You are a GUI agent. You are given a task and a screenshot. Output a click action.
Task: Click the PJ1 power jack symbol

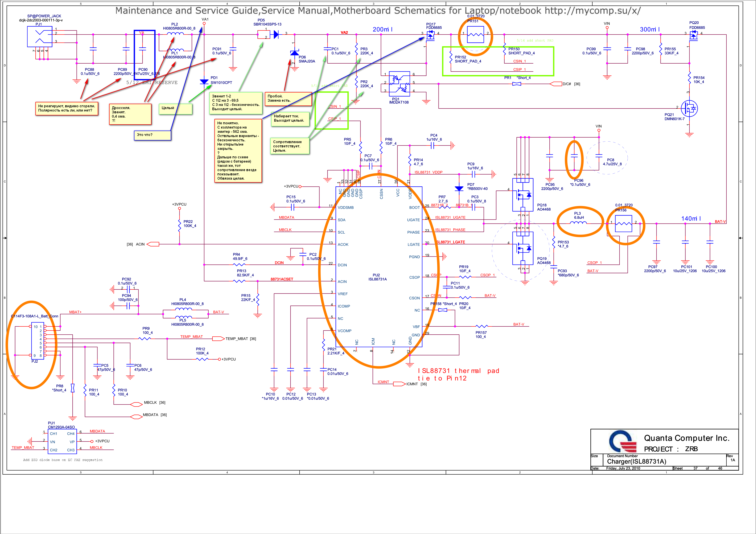[39, 37]
